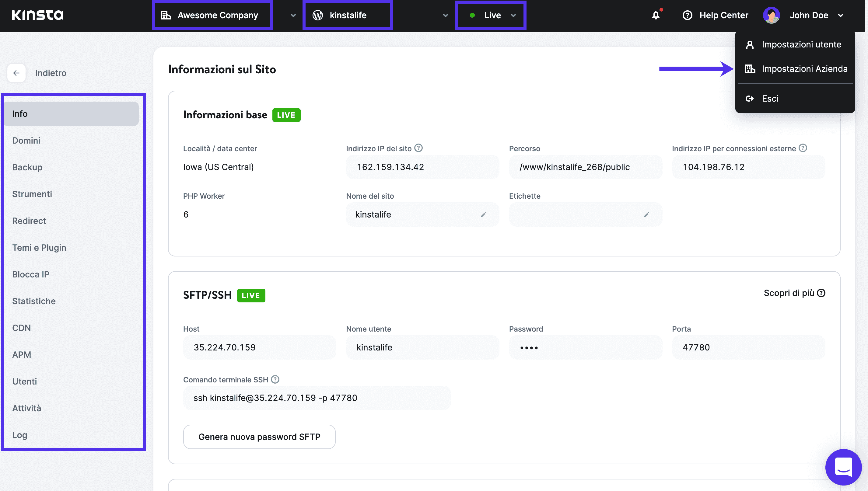Viewport: 868px width, 491px height.
Task: Open tooltip for Indirizzo IP del sito
Action: click(418, 148)
